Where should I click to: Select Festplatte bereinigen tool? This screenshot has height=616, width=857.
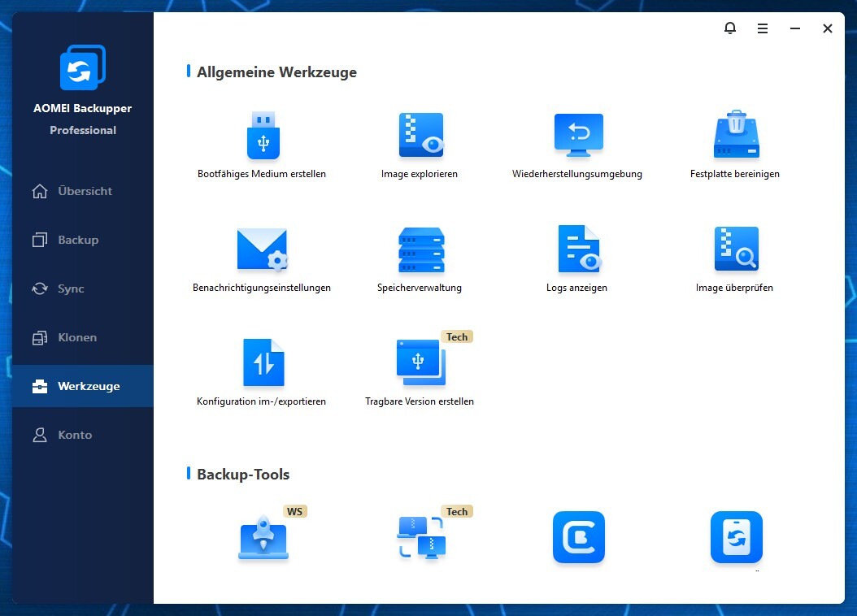click(x=735, y=136)
